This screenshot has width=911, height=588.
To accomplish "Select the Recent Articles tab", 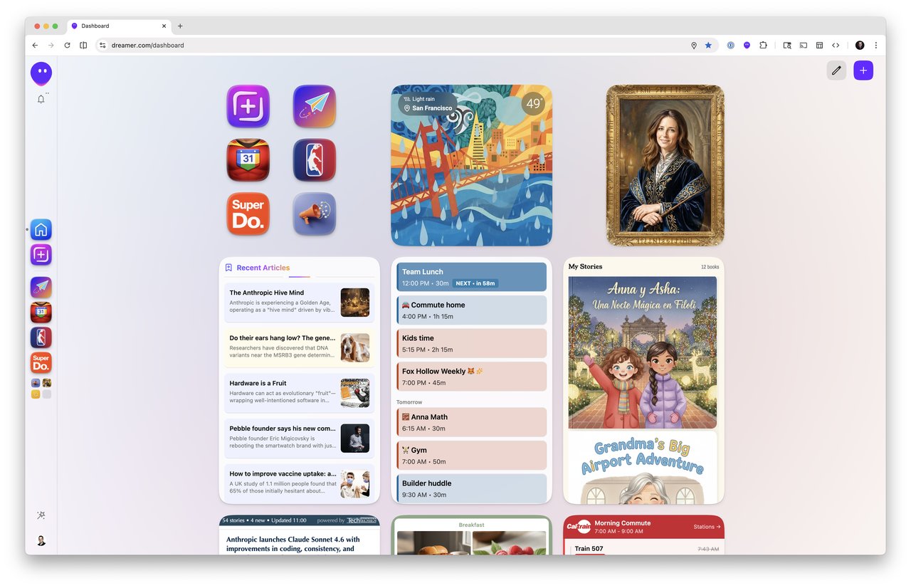I will [263, 268].
